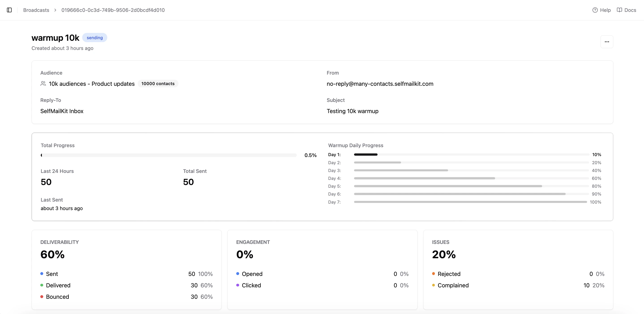Image resolution: width=644 pixels, height=314 pixels.
Task: Click the Day 7 100% label
Action: click(595, 202)
